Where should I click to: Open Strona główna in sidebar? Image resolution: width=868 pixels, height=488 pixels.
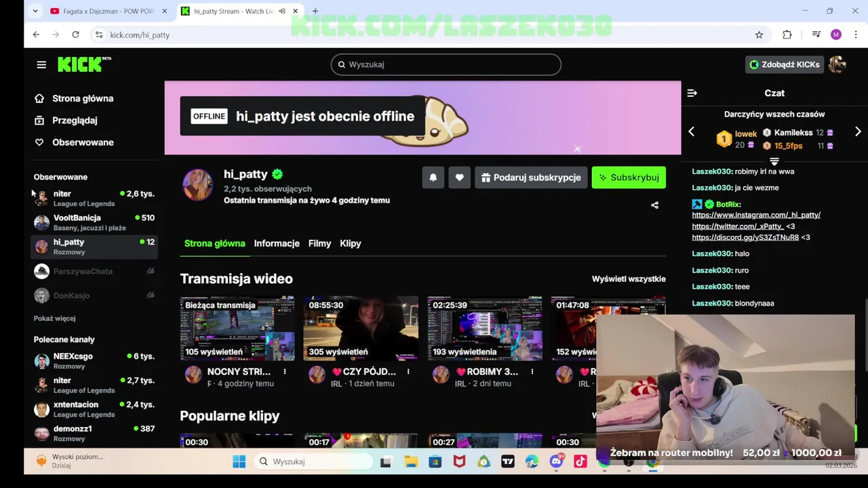[83, 98]
